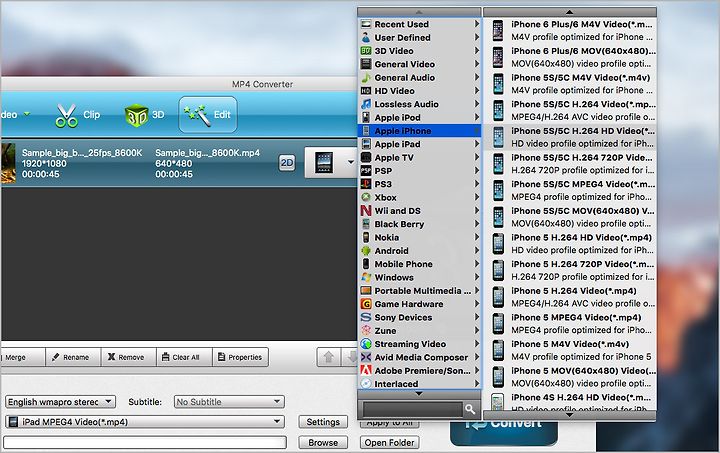Click the Apple TV icon
This screenshot has width=720, height=453.
coord(366,157)
